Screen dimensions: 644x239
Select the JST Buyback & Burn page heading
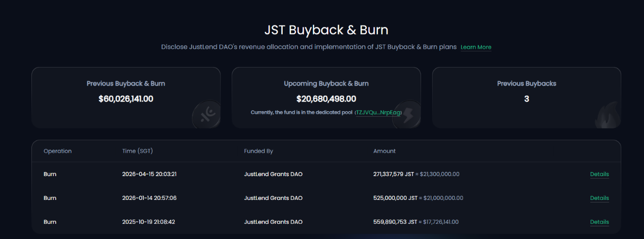point(326,29)
